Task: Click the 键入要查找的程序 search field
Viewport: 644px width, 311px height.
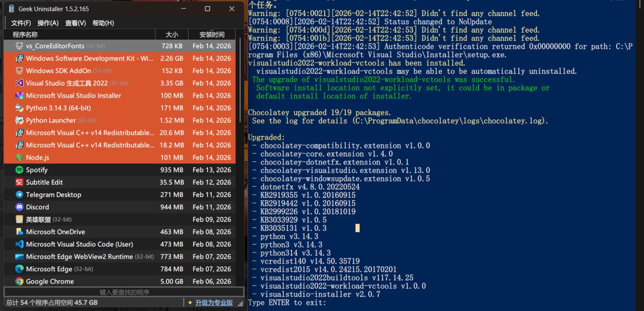Action: 122,291
